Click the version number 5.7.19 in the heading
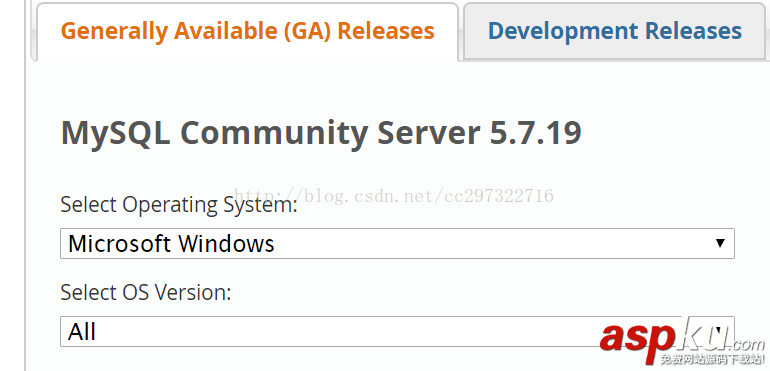This screenshot has width=770, height=371. (x=535, y=133)
